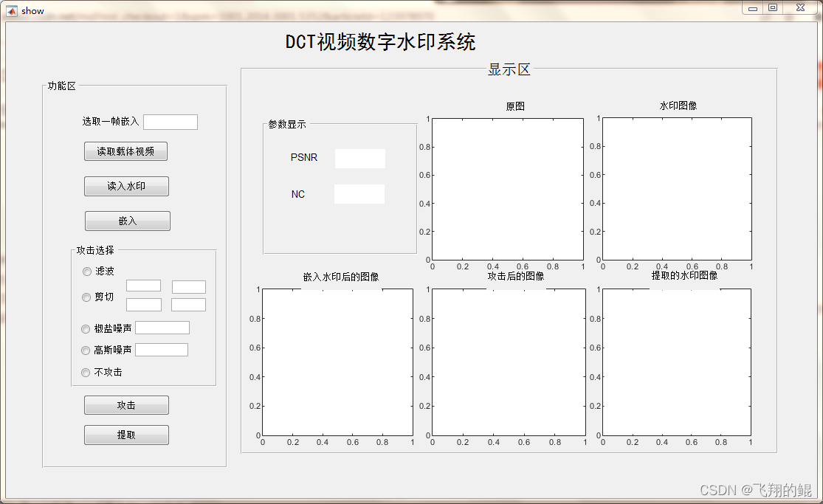Select the 剪切 cropping attack radio button
This screenshot has height=504, width=823.
coord(86,297)
